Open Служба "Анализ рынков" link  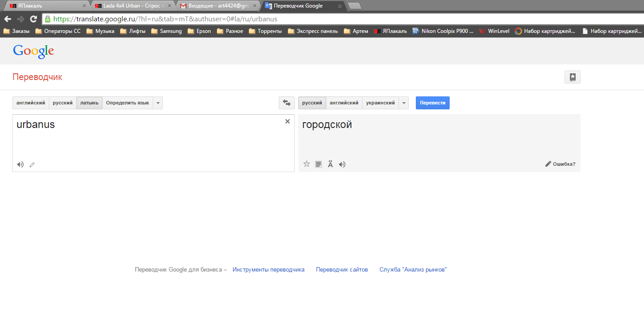pos(413,270)
